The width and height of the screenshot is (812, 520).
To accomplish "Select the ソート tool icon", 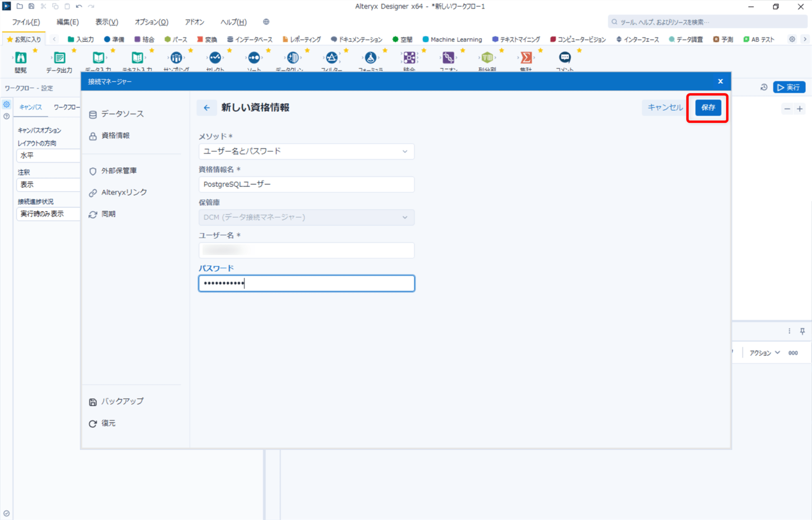I will point(254,58).
